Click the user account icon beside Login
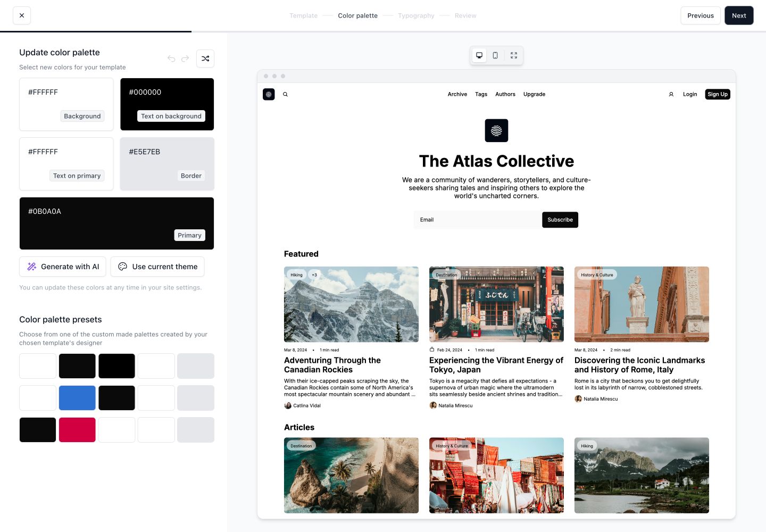The image size is (766, 532). 671,94
